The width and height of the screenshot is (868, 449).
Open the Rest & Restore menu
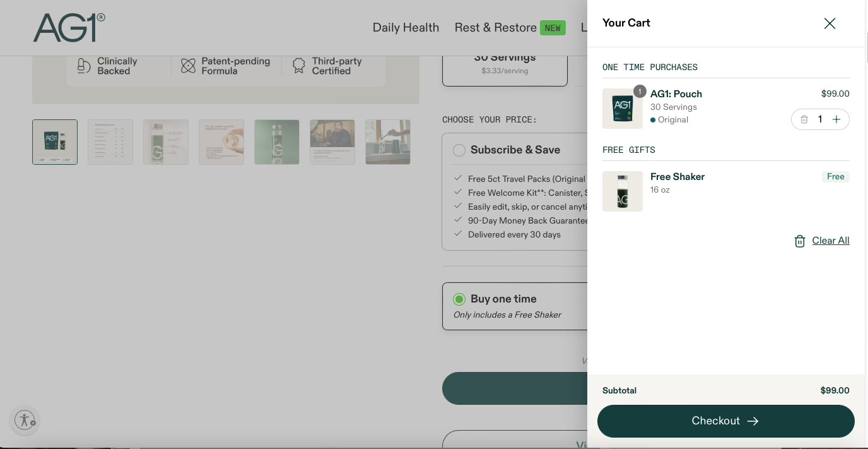[495, 27]
